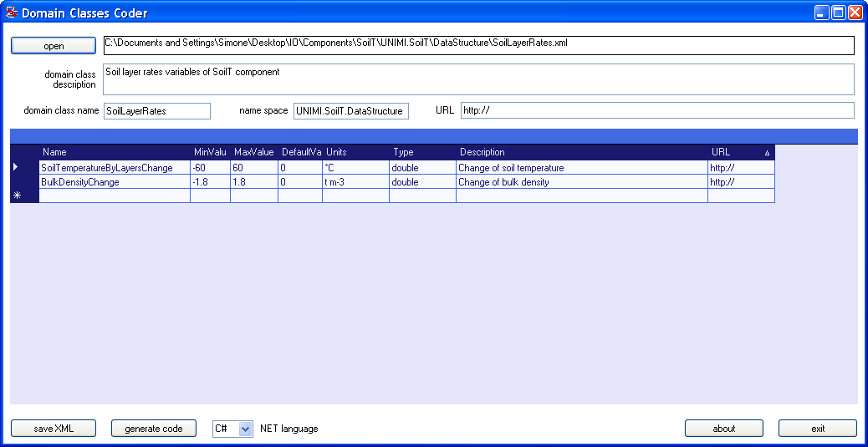Viewport: 868px width, 447px height.
Task: Click the °C units cell
Action: click(356, 168)
